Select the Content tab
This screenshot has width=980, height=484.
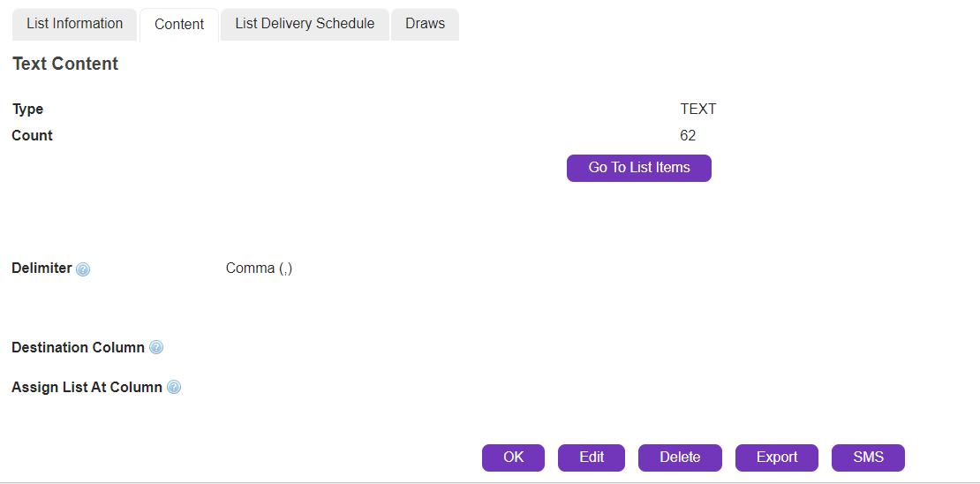(x=179, y=25)
